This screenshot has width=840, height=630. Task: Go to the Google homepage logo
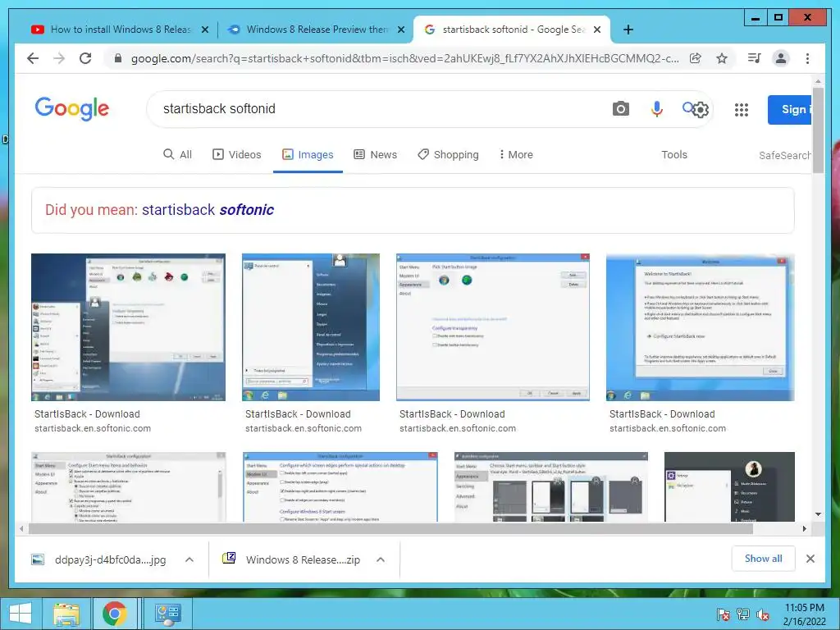coord(72,109)
